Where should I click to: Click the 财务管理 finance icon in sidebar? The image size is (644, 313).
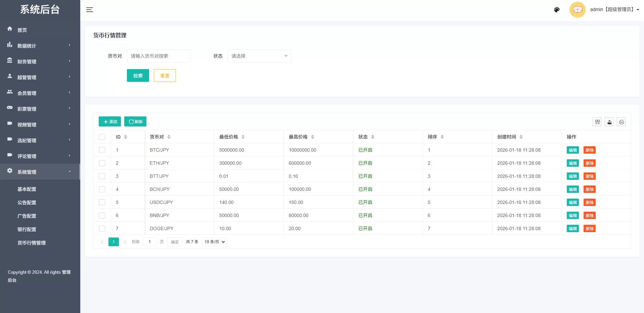pyautogui.click(x=10, y=61)
